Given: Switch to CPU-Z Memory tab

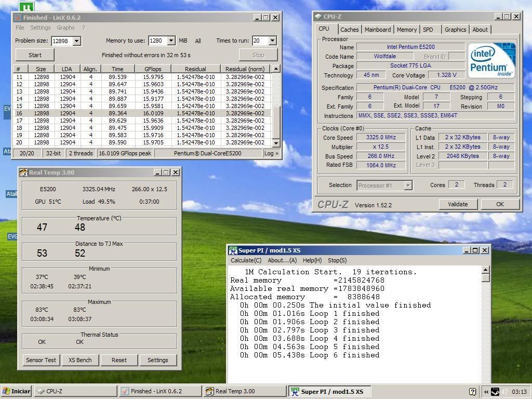Looking at the screenshot, I should (406, 30).
